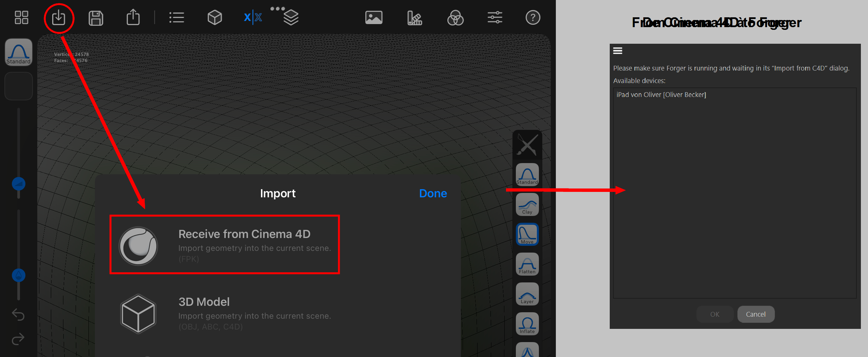The height and width of the screenshot is (357, 868).
Task: Open the help question mark icon
Action: tap(533, 18)
